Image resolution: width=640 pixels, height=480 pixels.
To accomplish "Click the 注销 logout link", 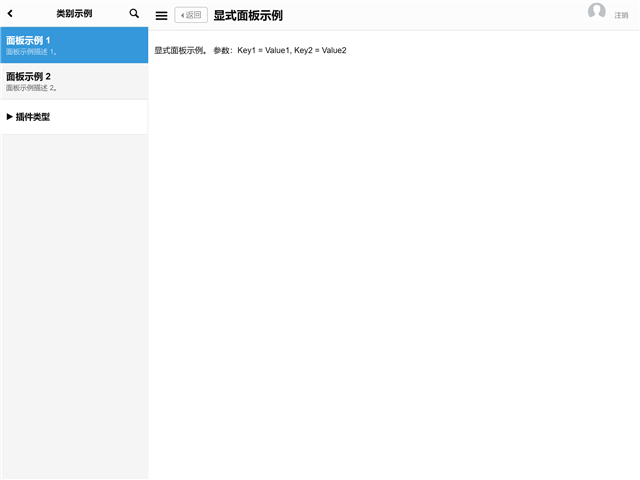I will click(621, 16).
